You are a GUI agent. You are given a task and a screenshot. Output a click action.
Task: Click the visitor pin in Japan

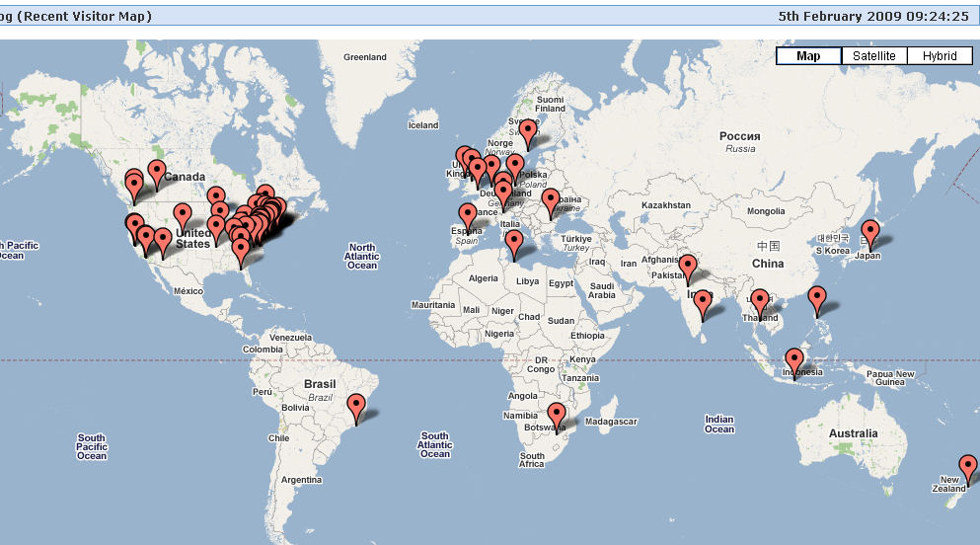tap(869, 232)
